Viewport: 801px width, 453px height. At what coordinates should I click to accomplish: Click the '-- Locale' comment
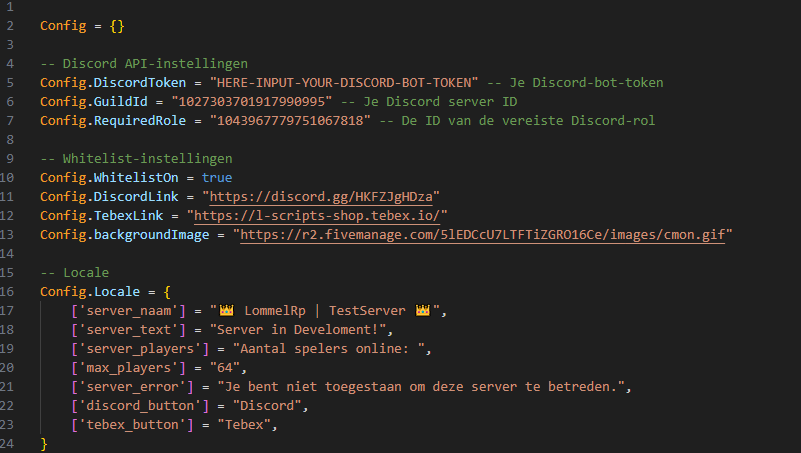75,273
